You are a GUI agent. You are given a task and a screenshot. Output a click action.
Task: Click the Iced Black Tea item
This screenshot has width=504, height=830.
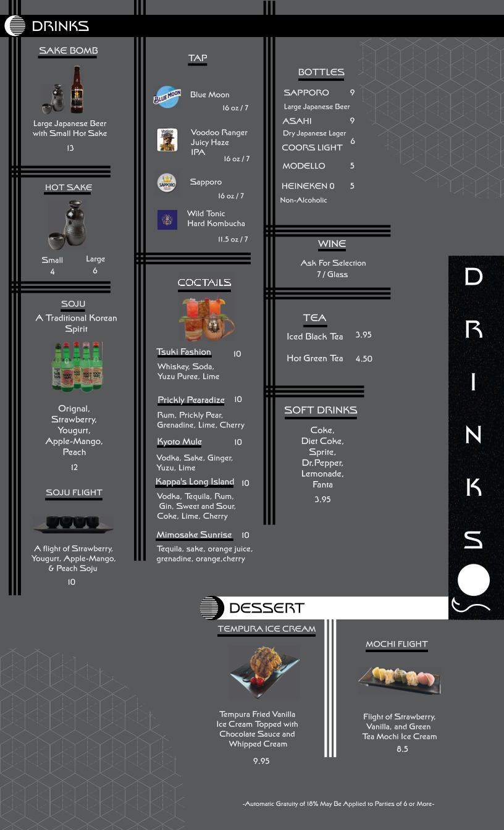314,337
